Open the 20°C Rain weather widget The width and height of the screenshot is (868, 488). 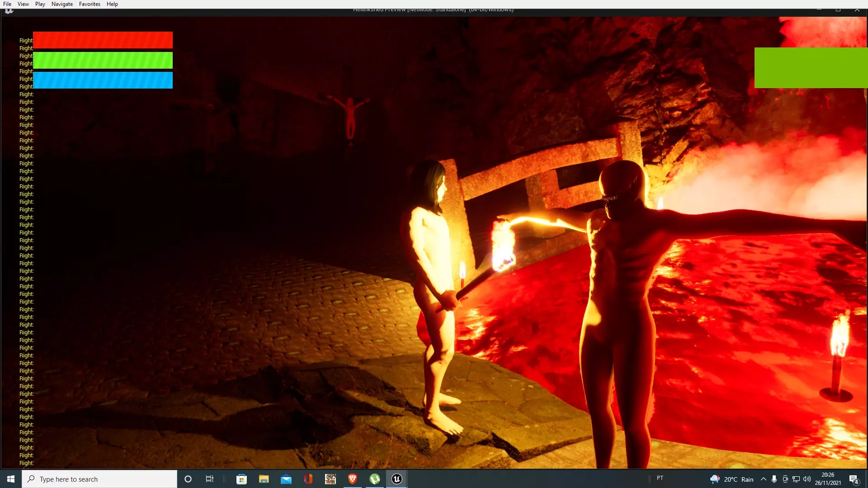(x=731, y=479)
